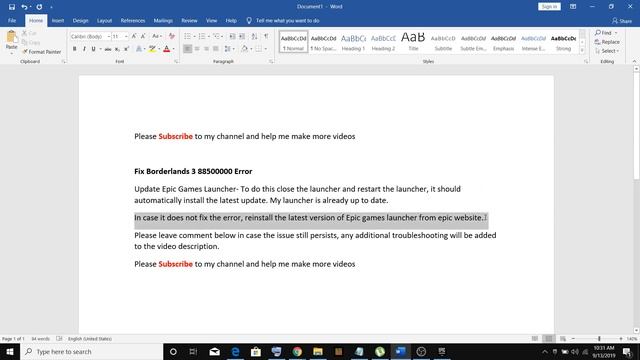Switch to Print Layout view
Image resolution: width=640 pixels, height=360 pixels.
click(549, 339)
